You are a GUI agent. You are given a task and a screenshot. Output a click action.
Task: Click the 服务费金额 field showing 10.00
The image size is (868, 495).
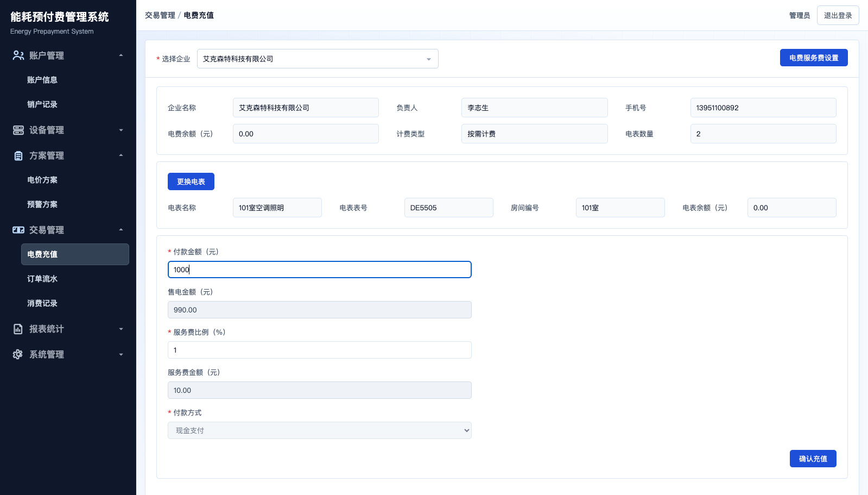tap(319, 390)
